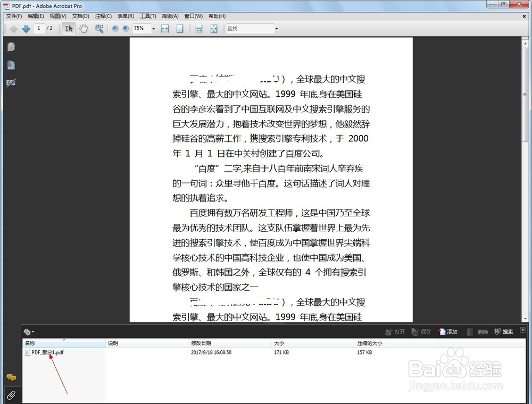Open the 注释(C) menu
The image size is (532, 404).
pos(103,16)
